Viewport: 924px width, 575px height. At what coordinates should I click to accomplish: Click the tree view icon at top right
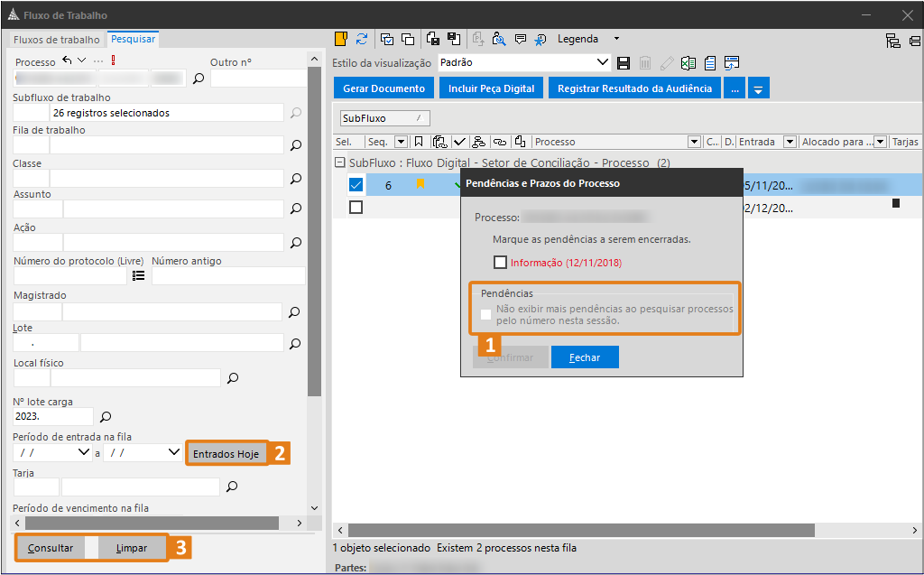tap(892, 40)
